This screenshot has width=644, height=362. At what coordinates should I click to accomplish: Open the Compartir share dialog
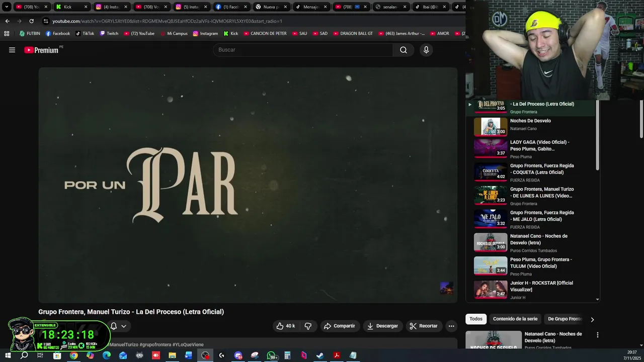[x=340, y=326]
